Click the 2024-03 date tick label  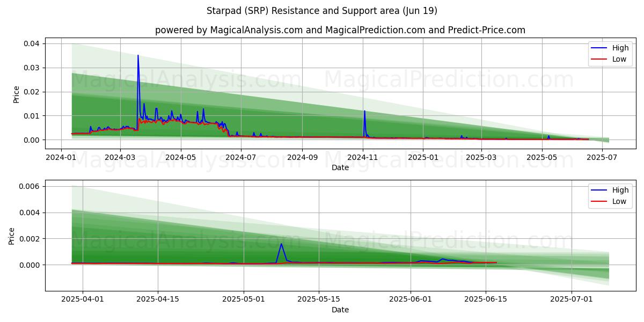pyautogui.click(x=120, y=157)
